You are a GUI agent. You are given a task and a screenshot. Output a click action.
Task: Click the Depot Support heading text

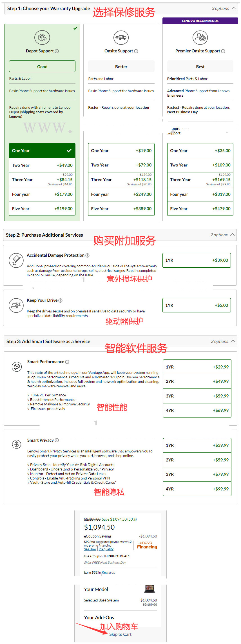pyautogui.click(x=40, y=51)
